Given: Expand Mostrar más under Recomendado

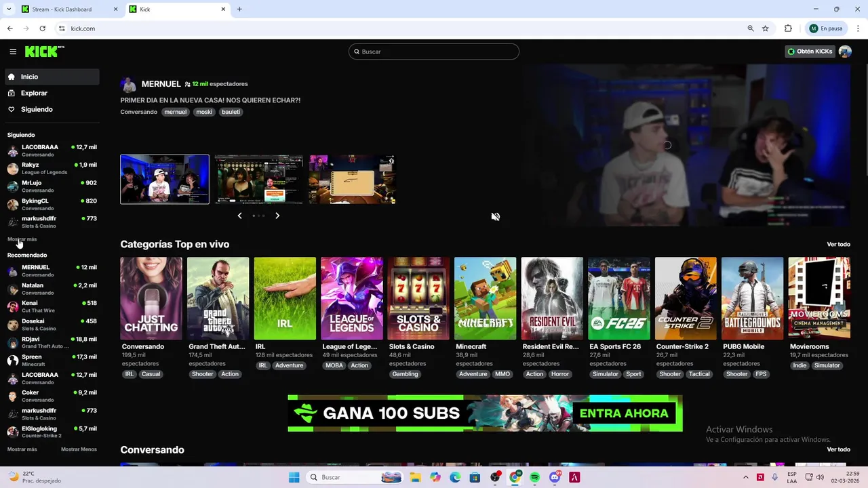Looking at the screenshot, I should (x=22, y=449).
